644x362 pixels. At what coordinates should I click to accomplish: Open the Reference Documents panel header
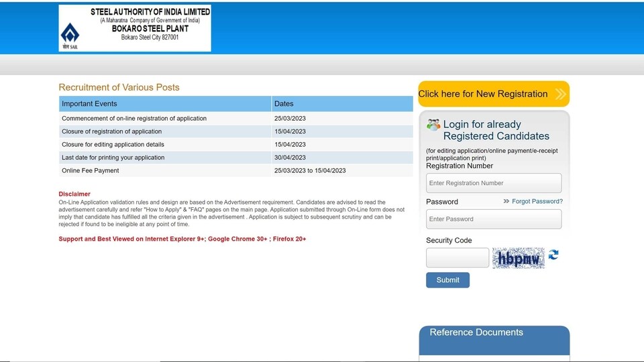click(494, 341)
